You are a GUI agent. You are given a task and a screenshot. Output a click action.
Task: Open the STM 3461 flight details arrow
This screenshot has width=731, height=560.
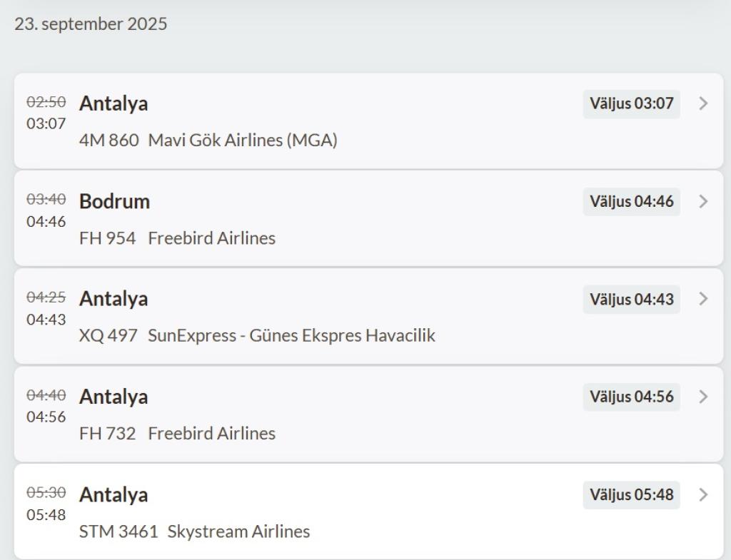[x=704, y=494]
